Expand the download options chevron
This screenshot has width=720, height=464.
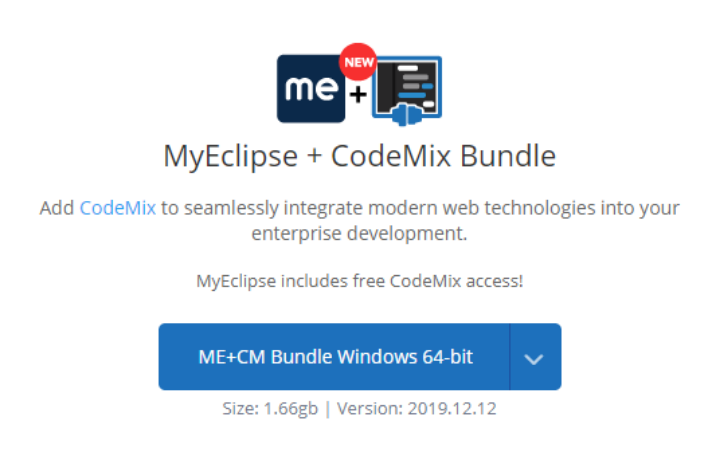tap(535, 357)
